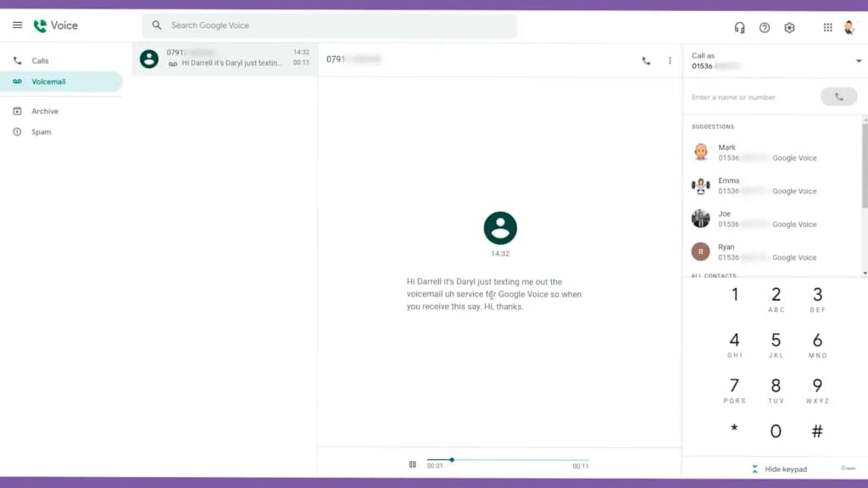The width and height of the screenshot is (868, 488).
Task: Select suggested contact Ryan
Action: tap(772, 252)
